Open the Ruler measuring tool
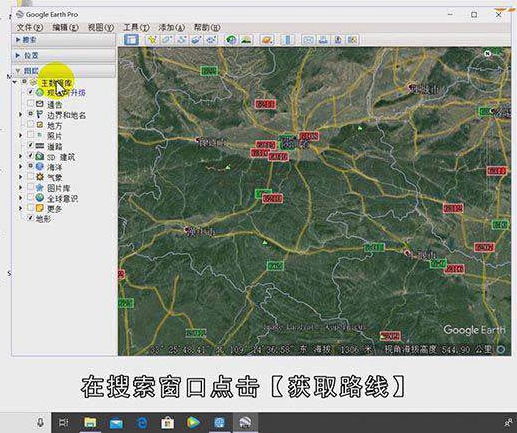Viewport: 517px width, 433px height. [x=287, y=40]
